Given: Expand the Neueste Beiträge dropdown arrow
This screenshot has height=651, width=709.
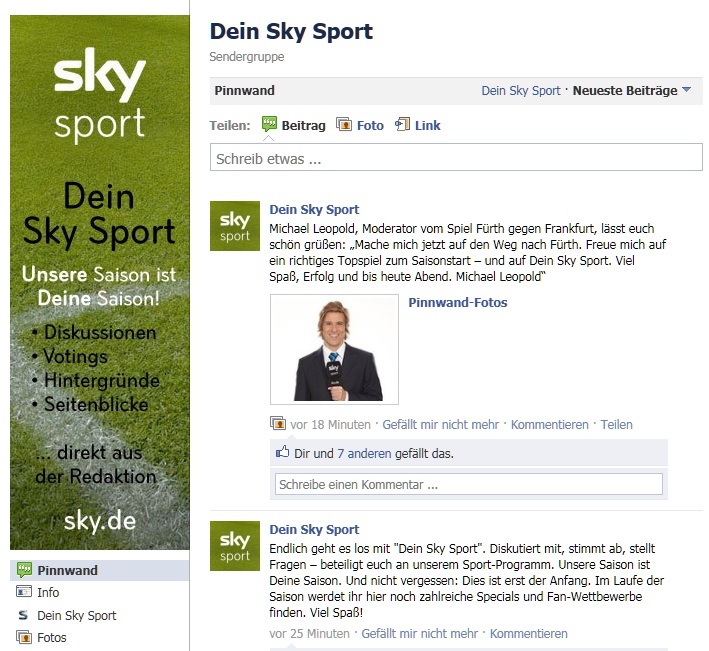Looking at the screenshot, I should coord(686,90).
